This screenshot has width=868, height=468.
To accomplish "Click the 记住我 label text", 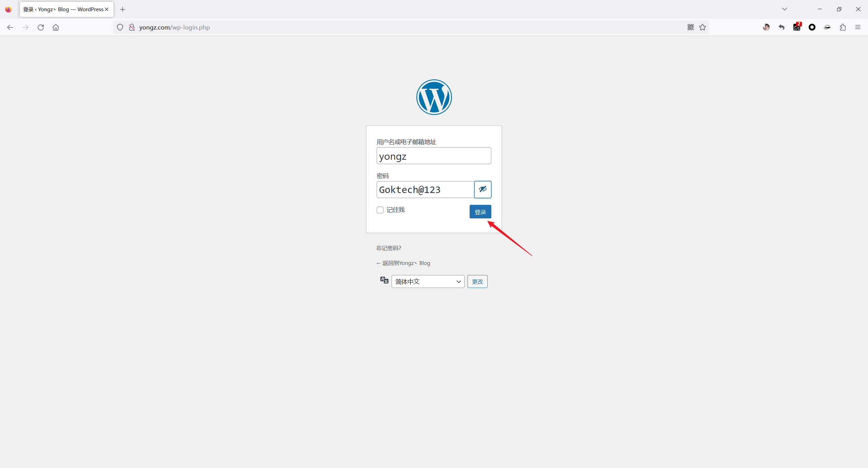I will pyautogui.click(x=396, y=210).
